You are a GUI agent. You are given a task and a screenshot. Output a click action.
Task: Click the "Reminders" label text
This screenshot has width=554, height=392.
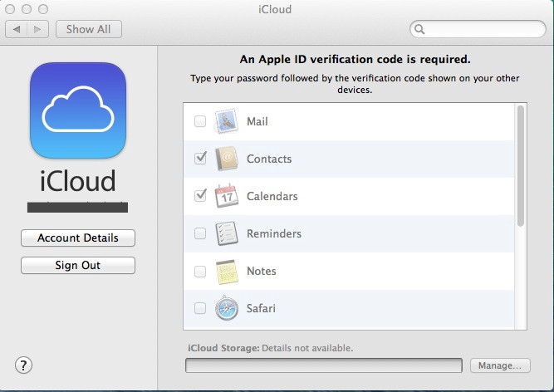click(274, 233)
